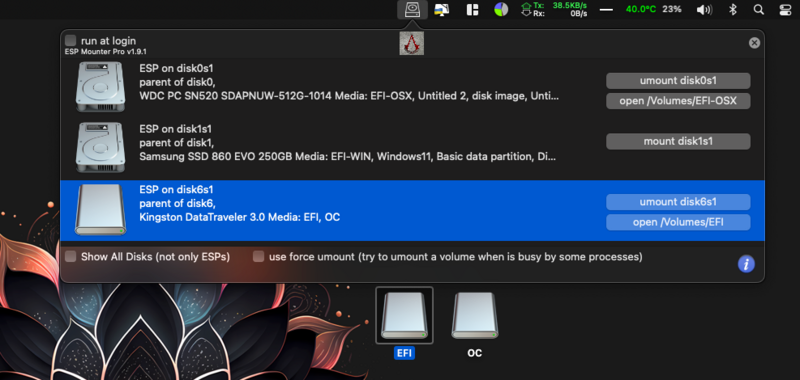This screenshot has width=800, height=380.
Task: Click the Samsung SSD 860 EVO description line
Action: (x=347, y=157)
